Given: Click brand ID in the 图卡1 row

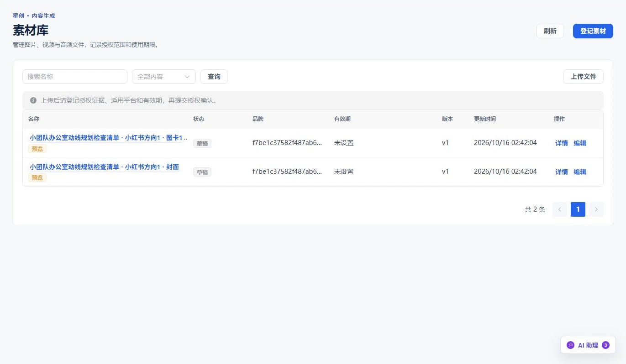Looking at the screenshot, I should pyautogui.click(x=287, y=143).
